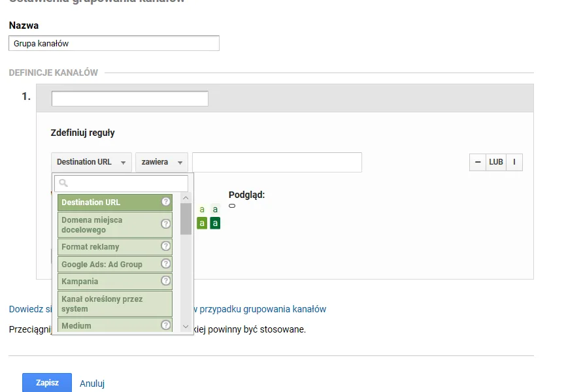
Task: Pick the light green background swatch
Action: click(202, 223)
